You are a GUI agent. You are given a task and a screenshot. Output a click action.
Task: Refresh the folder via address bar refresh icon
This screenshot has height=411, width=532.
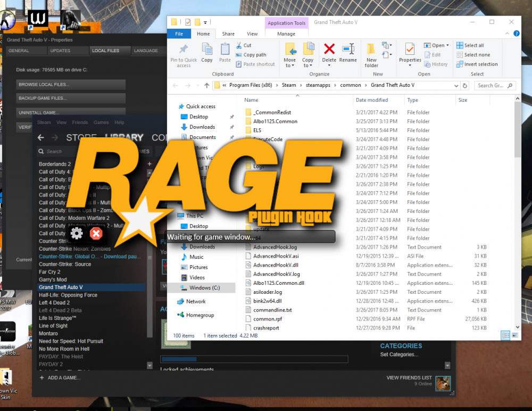(465, 85)
